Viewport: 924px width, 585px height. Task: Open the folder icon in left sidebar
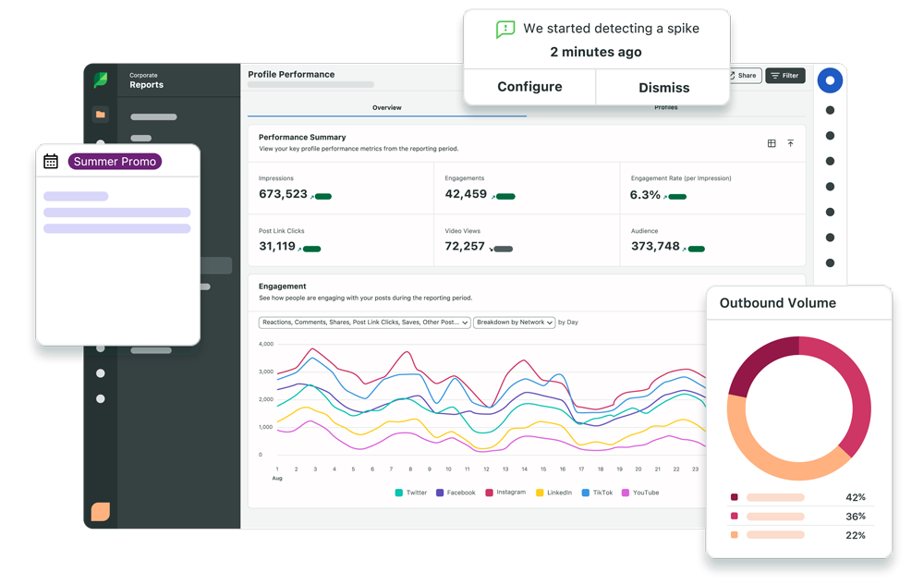pos(101,115)
